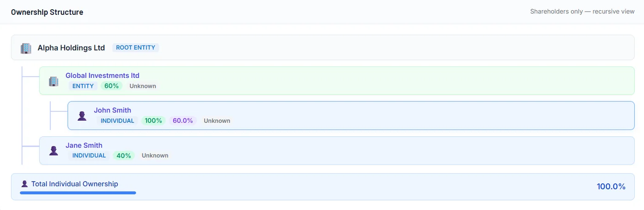Click the ROOT ENTITY badge
Viewport: 644px width, 210px height.
(x=136, y=48)
